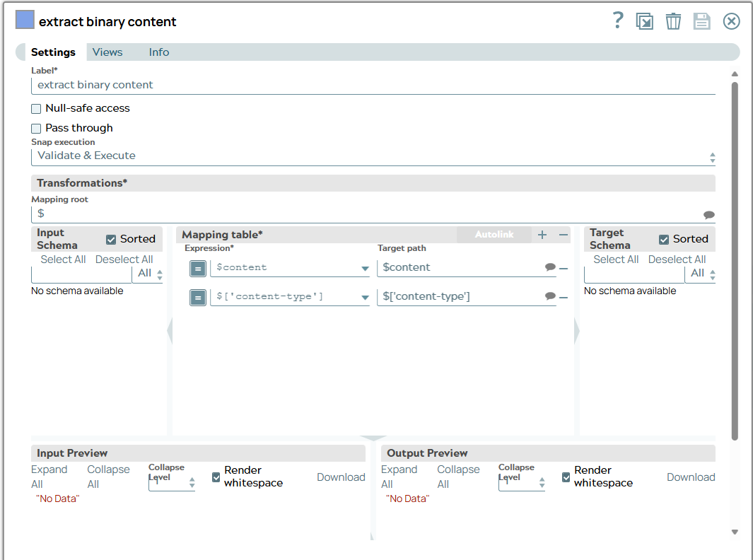753x560 pixels.
Task: Click the Autolink button
Action: tap(494, 234)
